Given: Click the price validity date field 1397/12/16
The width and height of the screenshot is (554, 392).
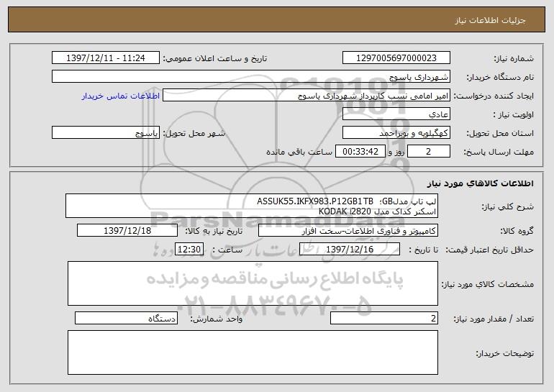Looking at the screenshot, I should pos(350,250).
